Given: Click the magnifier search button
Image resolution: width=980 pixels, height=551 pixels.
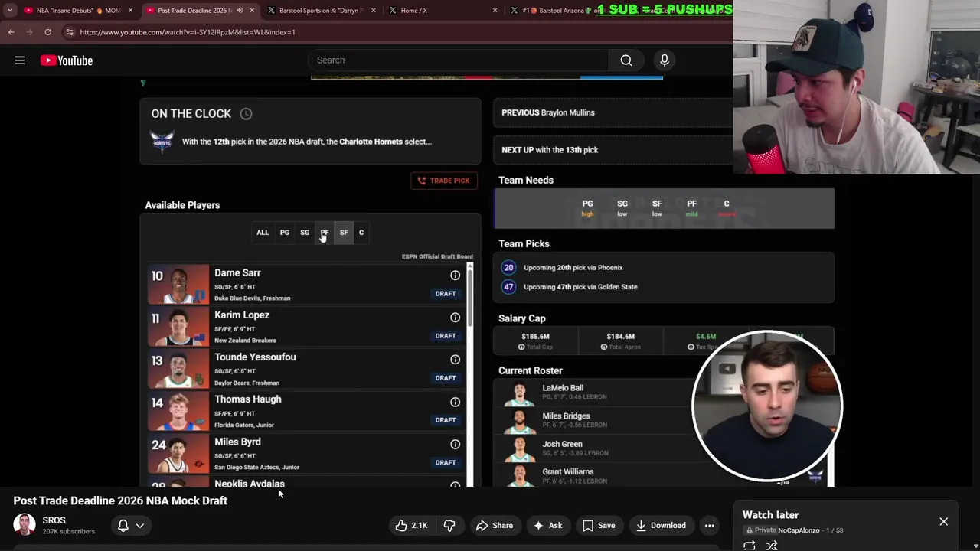Looking at the screenshot, I should (626, 60).
